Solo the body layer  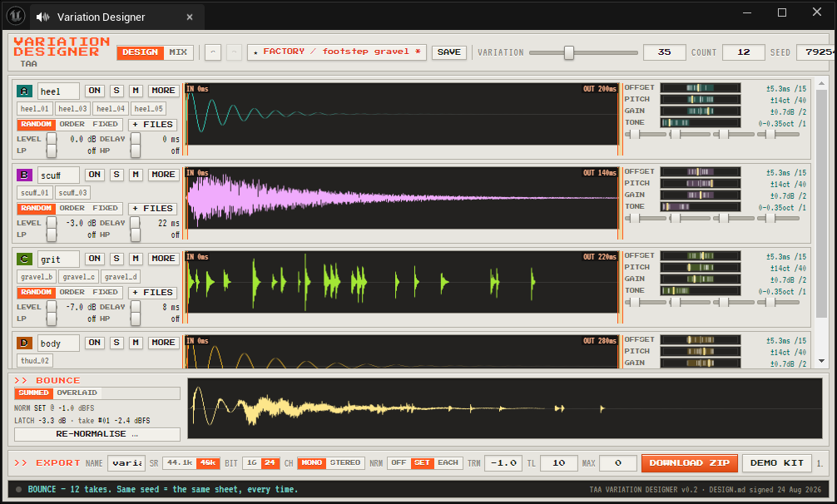pyautogui.click(x=116, y=343)
